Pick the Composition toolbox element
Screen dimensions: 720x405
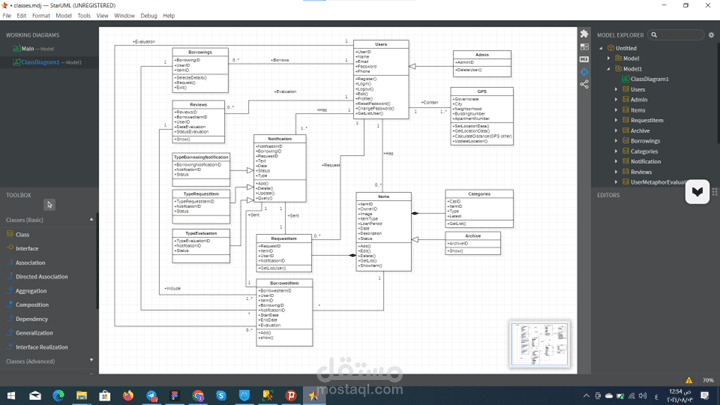32,305
